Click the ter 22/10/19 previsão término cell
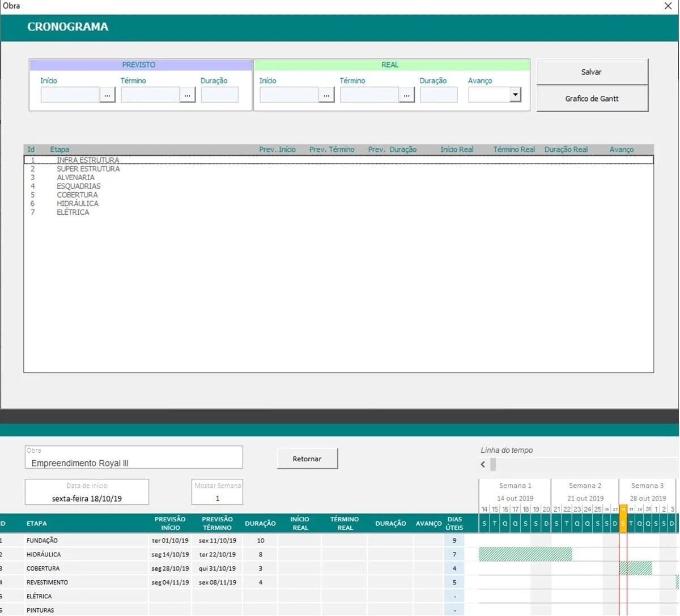The width and height of the screenshot is (680, 616). [217, 555]
